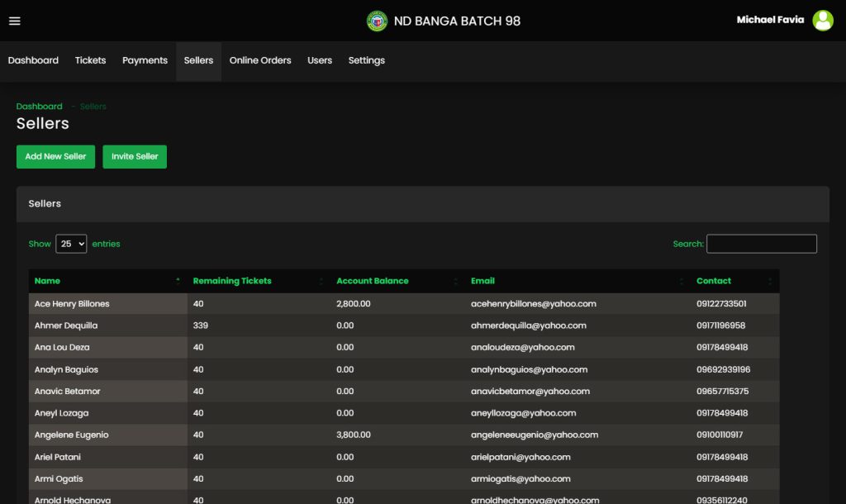Switch to Online Orders tab
Screen dimensions: 846x504
coord(260,60)
